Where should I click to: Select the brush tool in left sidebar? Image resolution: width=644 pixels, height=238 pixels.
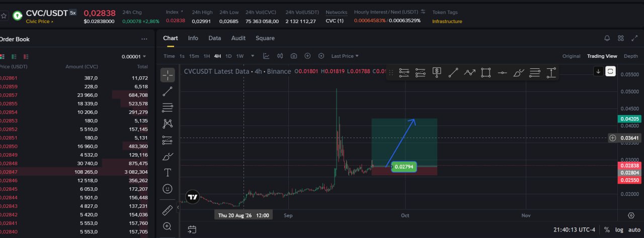pos(168,156)
